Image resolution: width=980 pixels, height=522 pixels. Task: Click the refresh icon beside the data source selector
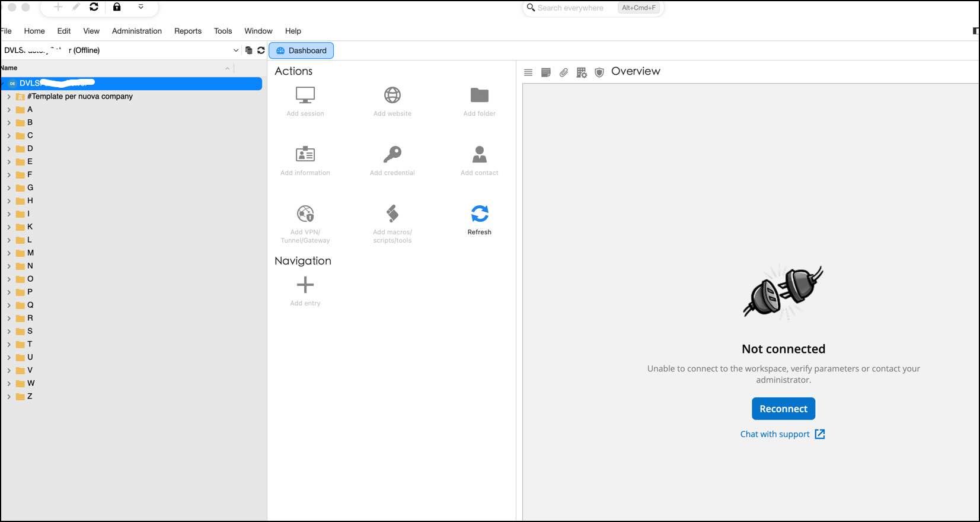tap(261, 50)
